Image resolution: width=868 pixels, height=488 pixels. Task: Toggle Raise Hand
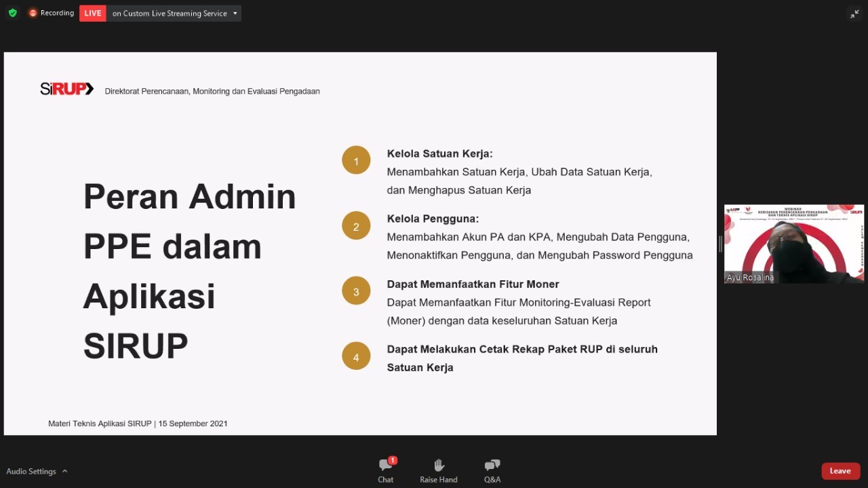[438, 470]
